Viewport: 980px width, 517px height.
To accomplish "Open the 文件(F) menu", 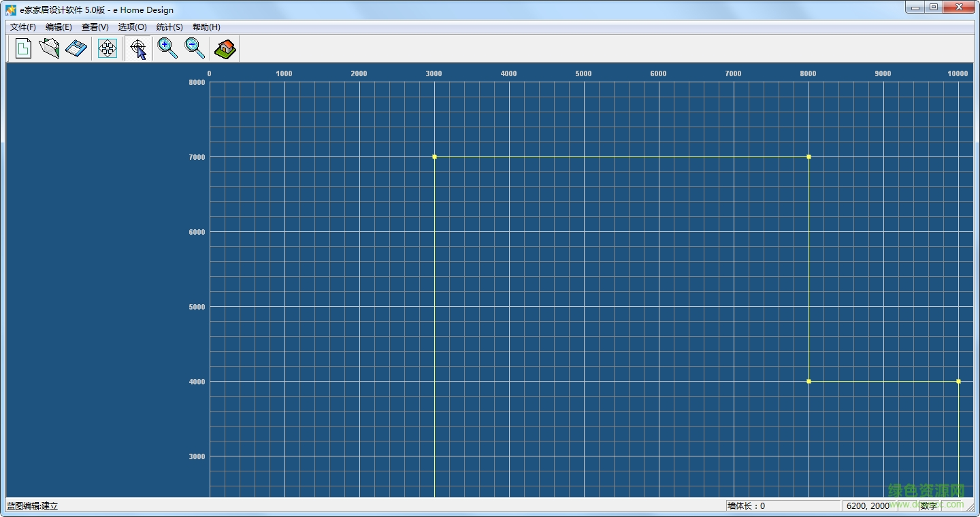I will click(22, 27).
